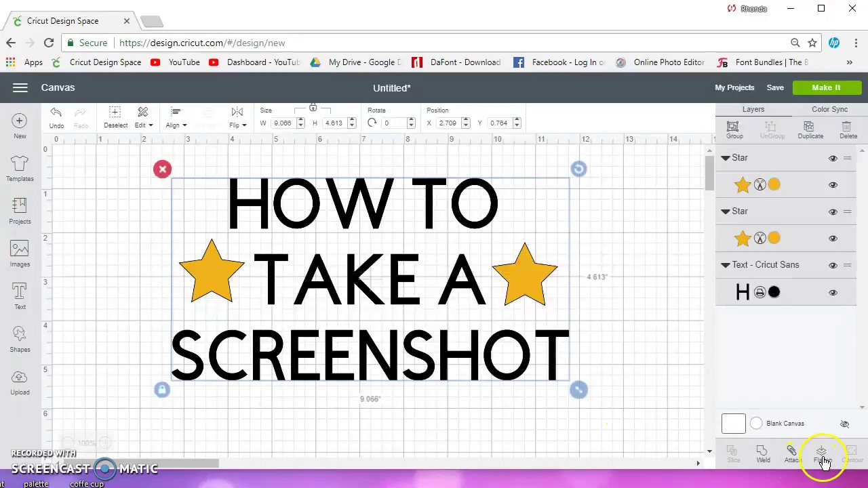868x488 pixels.
Task: Open the Apps bookmarks shortcut
Action: click(x=24, y=62)
